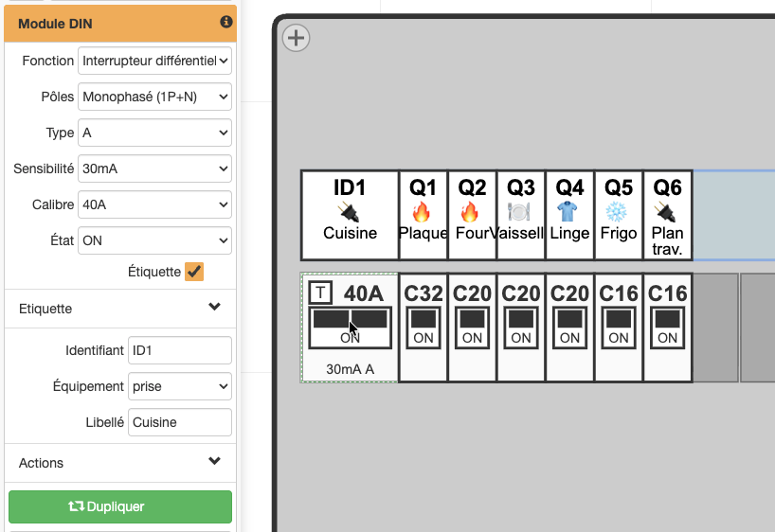Click the Libellé text field
This screenshot has width=775, height=532.
(x=180, y=422)
